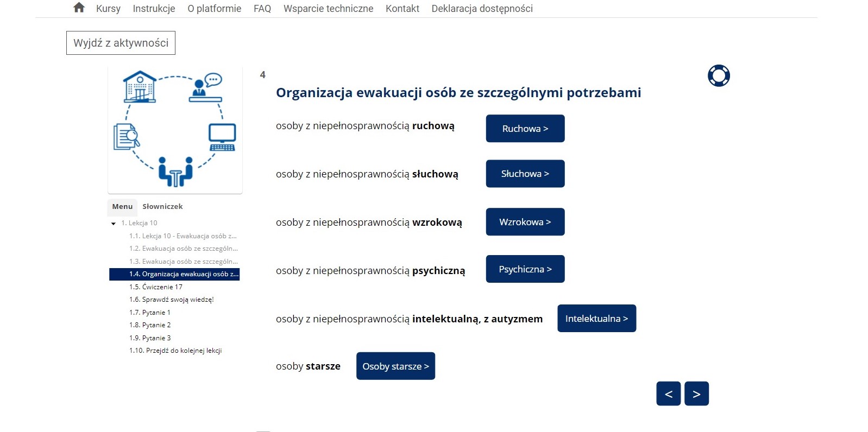Image resolution: width=868 pixels, height=432 pixels.
Task: Go to the previous slide arrow
Action: pos(668,393)
